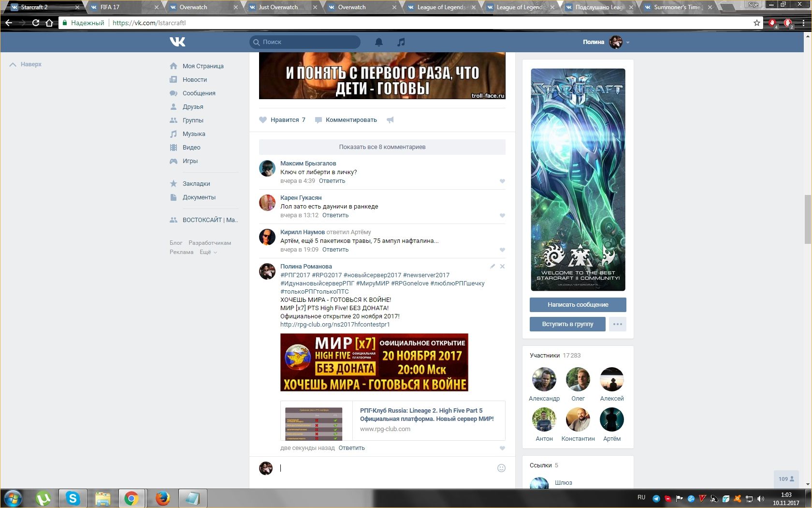
Task: Click the Наверх back-to-top button
Action: [26, 64]
